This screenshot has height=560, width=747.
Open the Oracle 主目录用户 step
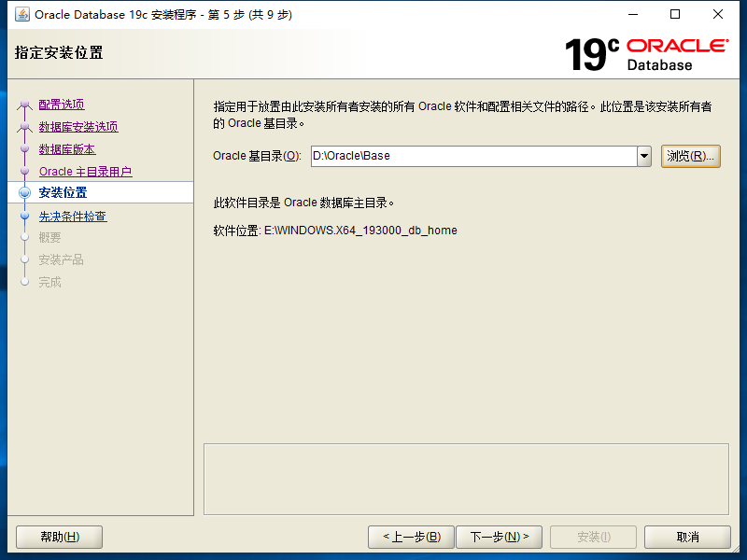pyautogui.click(x=85, y=172)
